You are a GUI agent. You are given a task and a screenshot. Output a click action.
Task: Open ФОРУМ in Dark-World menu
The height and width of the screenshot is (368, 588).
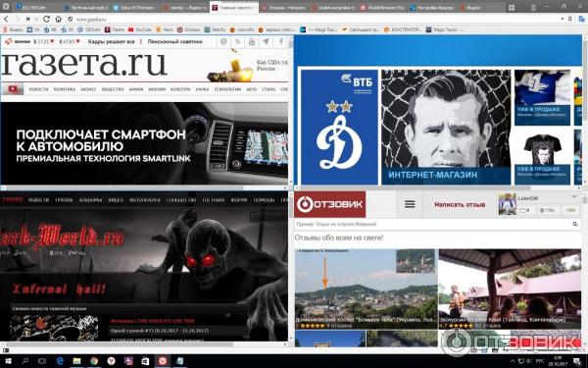coord(239,200)
